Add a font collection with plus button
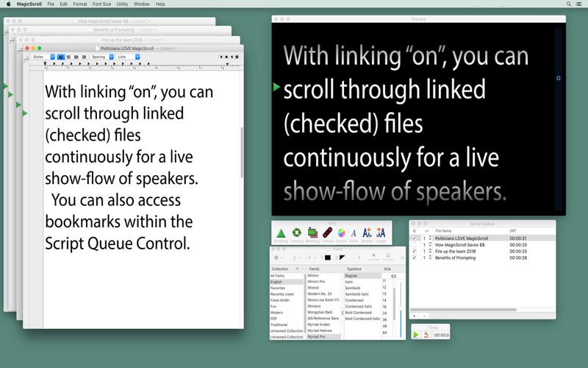This screenshot has height=368, width=588. (297, 269)
